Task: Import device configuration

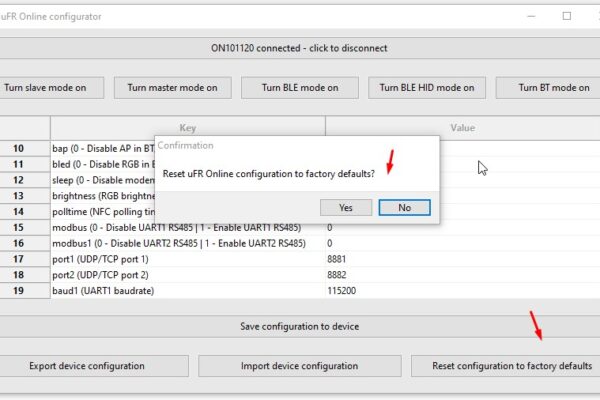Action: [x=300, y=366]
